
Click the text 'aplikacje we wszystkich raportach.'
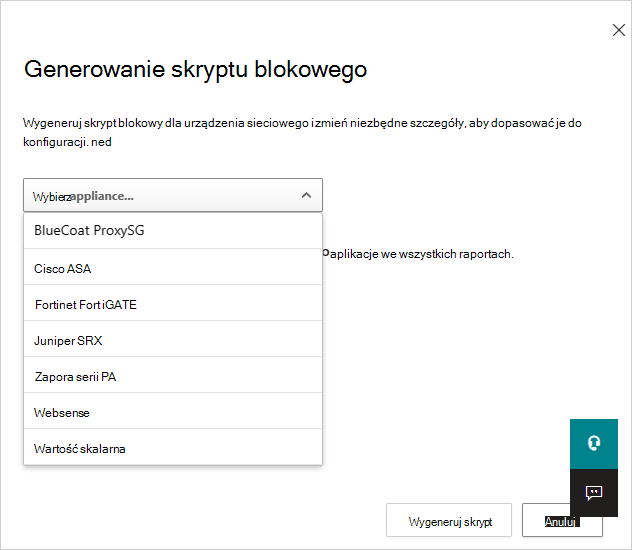tap(422, 254)
